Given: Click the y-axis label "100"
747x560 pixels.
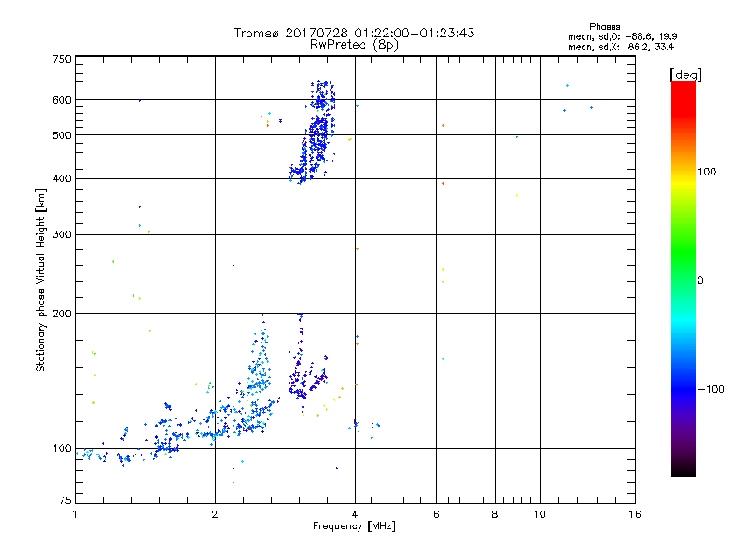Looking at the screenshot, I should [x=62, y=449].
